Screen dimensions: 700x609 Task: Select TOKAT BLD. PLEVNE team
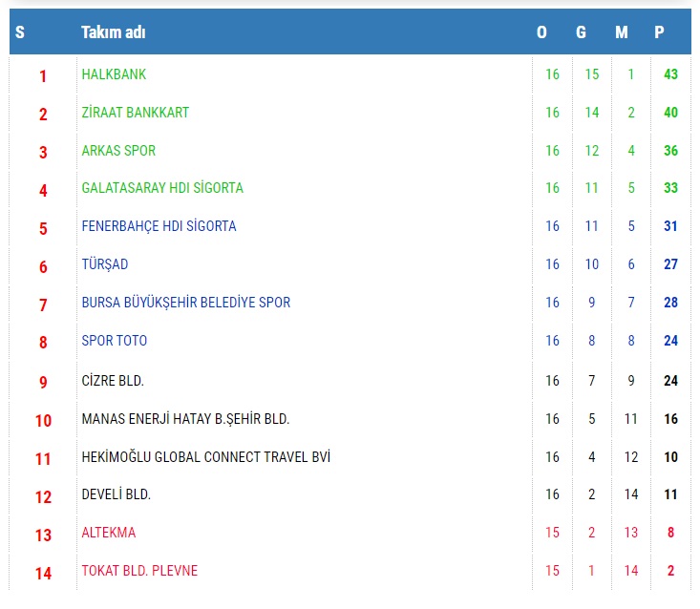click(139, 571)
